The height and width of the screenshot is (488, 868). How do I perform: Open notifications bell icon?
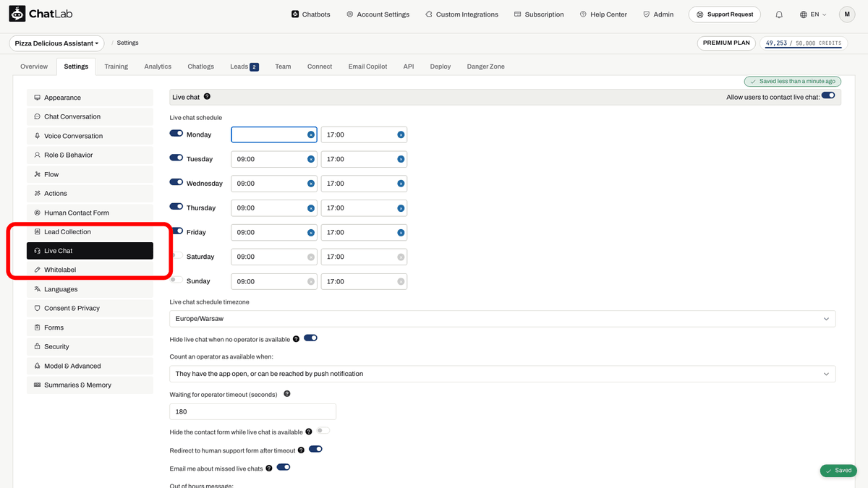point(779,14)
